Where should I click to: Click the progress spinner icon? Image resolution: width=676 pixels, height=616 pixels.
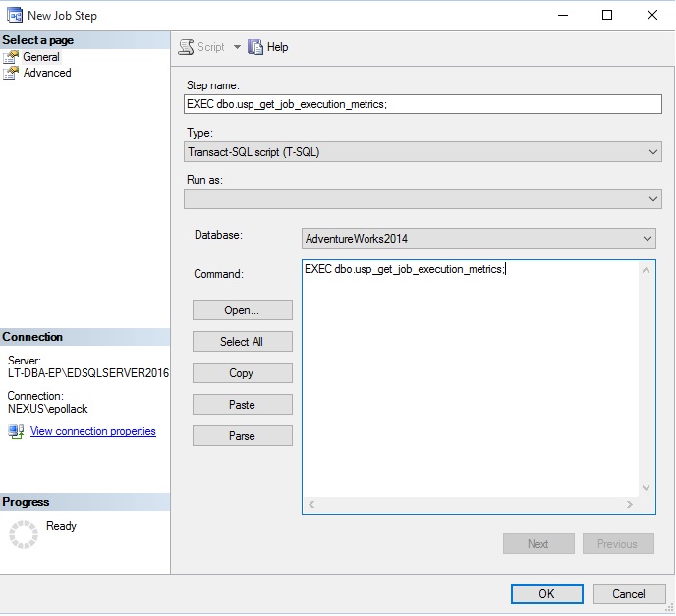coord(24,534)
